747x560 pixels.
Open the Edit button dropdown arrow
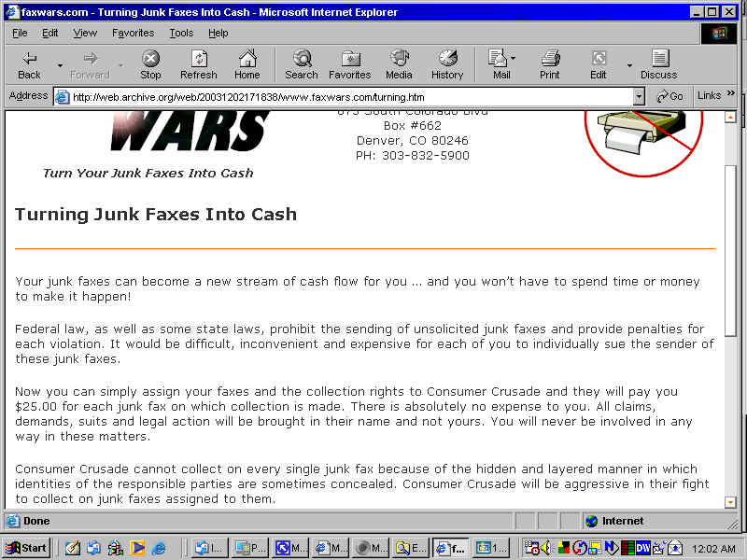tap(629, 65)
